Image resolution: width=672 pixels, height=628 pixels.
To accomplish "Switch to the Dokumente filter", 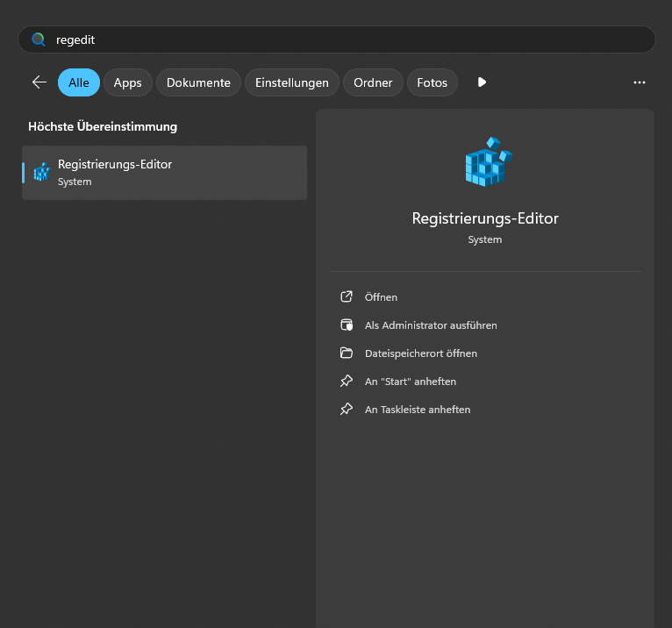I will tap(198, 82).
